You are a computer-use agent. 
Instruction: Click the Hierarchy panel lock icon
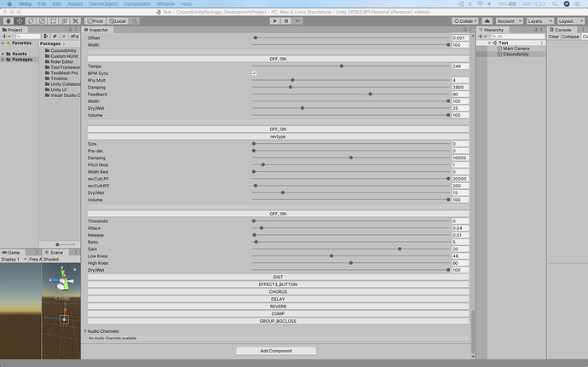[x=535, y=29]
